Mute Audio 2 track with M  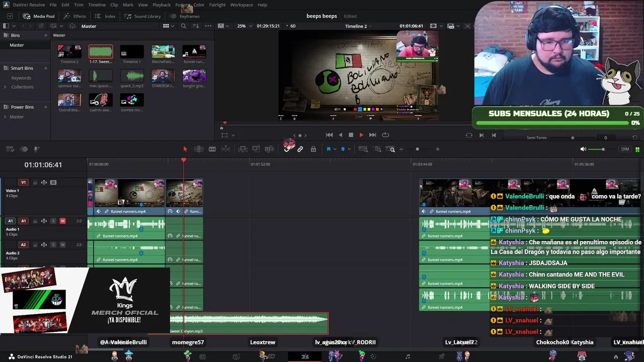62,245
